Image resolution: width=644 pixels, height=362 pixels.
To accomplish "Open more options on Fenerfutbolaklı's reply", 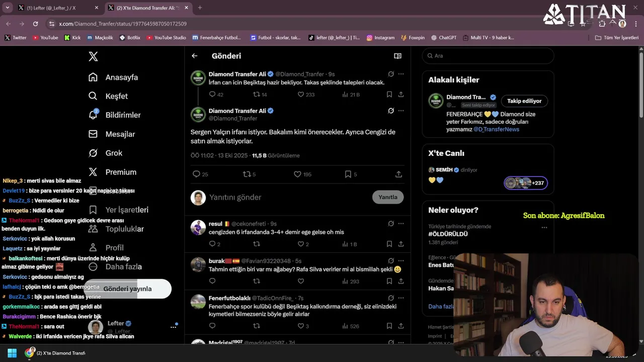I will pos(401,298).
